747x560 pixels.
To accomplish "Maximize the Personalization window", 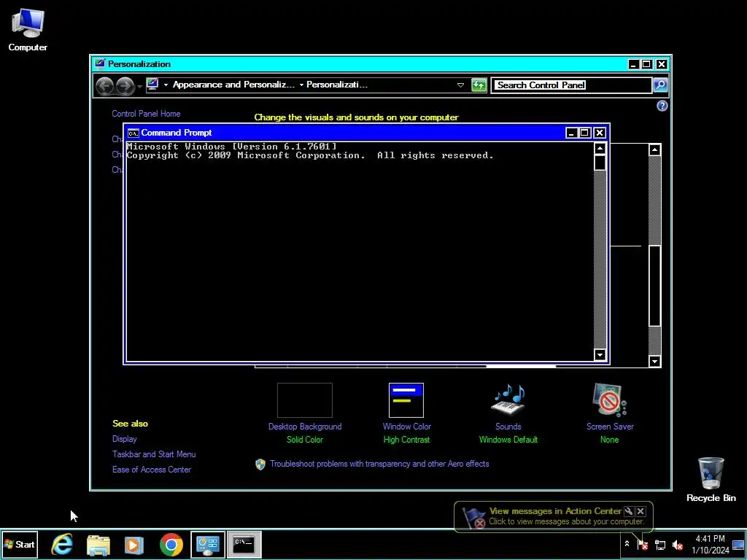I will coord(646,64).
